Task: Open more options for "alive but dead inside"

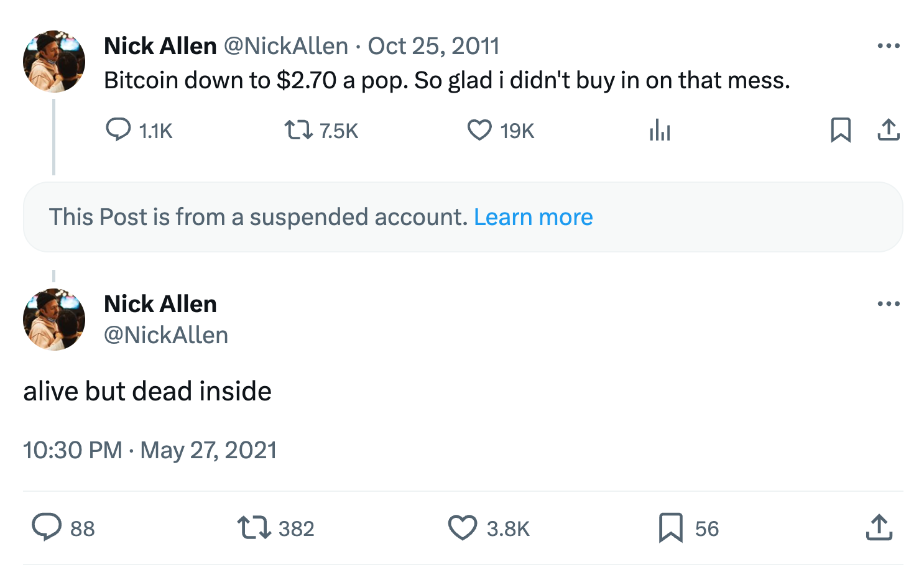Action: tap(889, 304)
